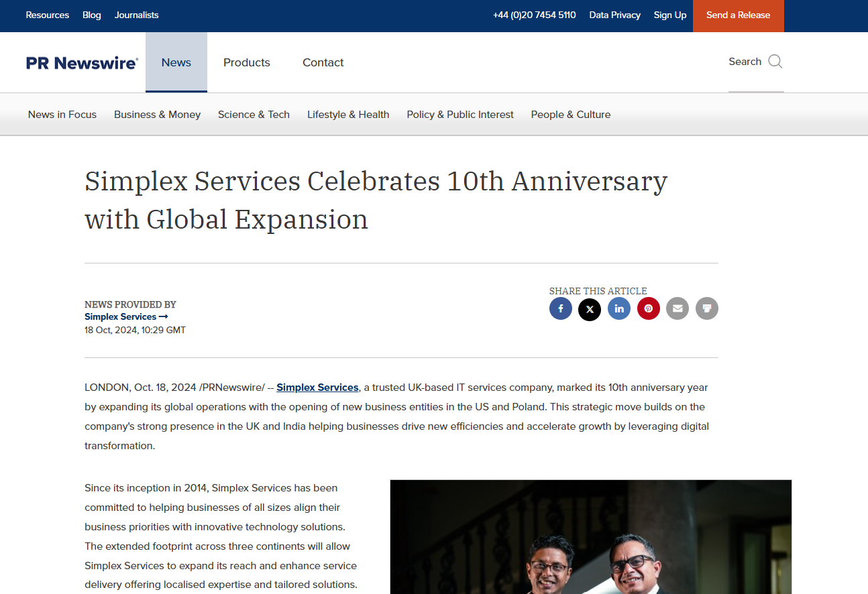Open Science & Tech category
868x594 pixels.
coord(254,115)
